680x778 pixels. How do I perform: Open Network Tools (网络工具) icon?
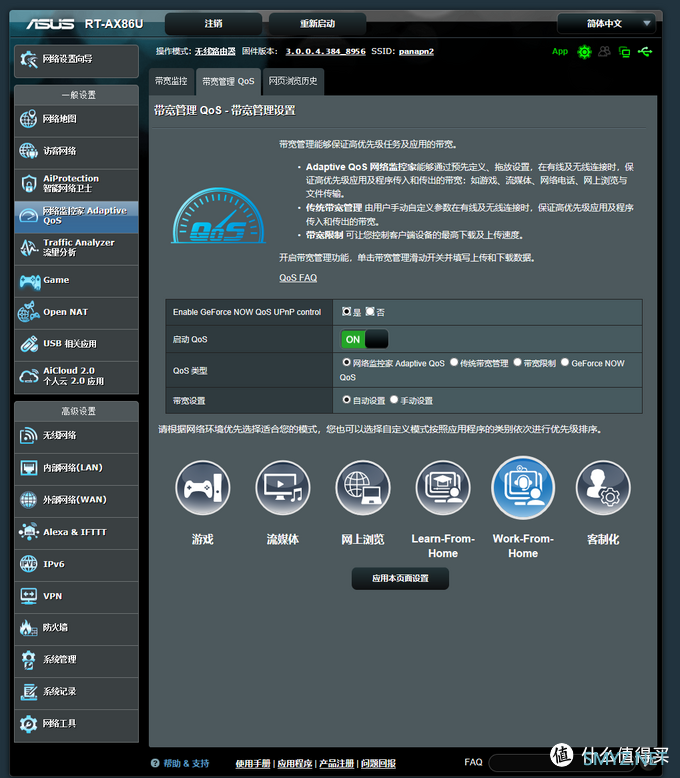point(28,724)
